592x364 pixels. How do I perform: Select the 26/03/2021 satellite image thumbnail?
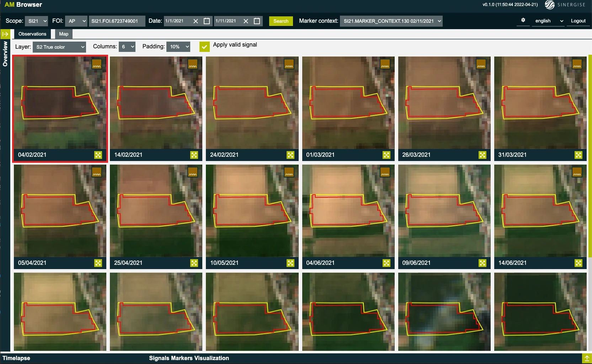click(444, 103)
